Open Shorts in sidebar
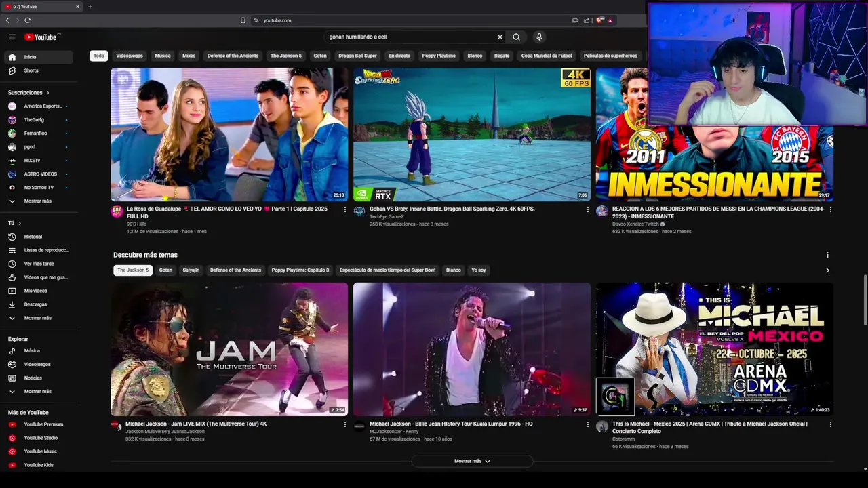Screen dimensions: 868x488 tap(38, 70)
